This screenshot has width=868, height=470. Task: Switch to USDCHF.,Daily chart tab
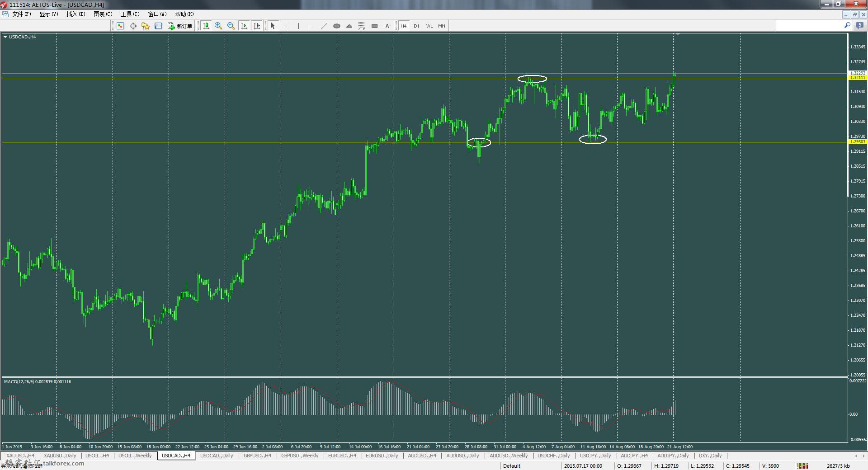coord(554,456)
